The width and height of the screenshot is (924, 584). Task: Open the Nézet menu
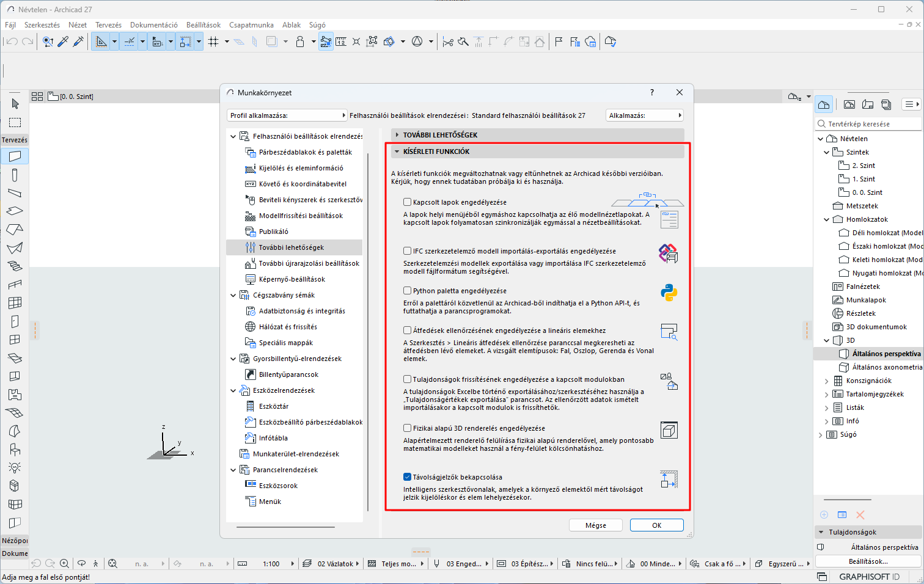[x=78, y=25]
